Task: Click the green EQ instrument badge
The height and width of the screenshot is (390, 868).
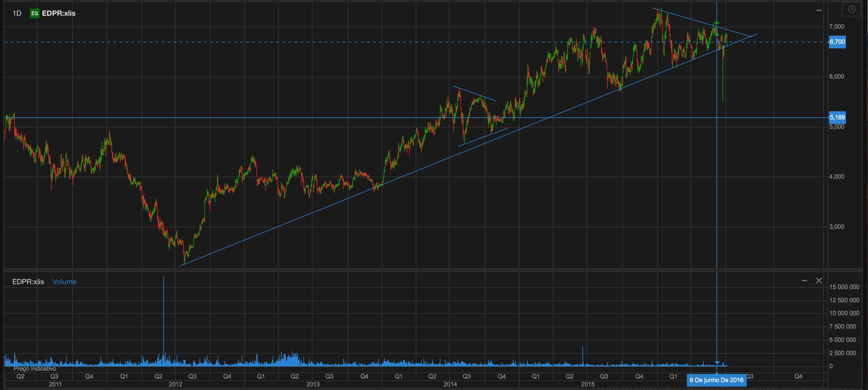Action: click(x=34, y=14)
